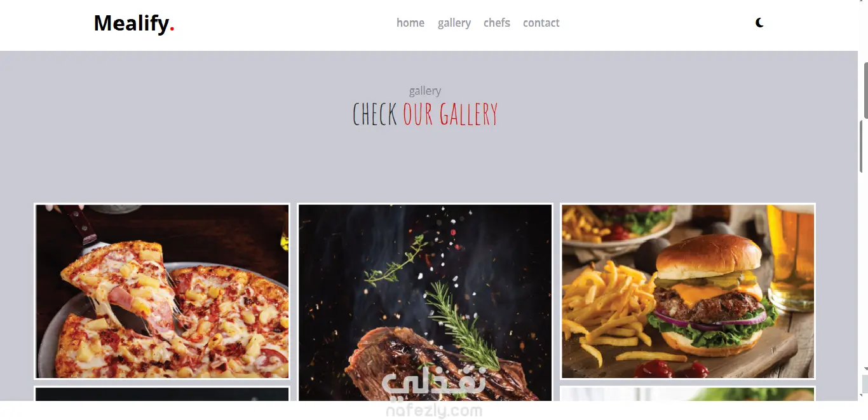The height and width of the screenshot is (420, 868).
Task: Click the nafezly.com watermark text
Action: 434,410
